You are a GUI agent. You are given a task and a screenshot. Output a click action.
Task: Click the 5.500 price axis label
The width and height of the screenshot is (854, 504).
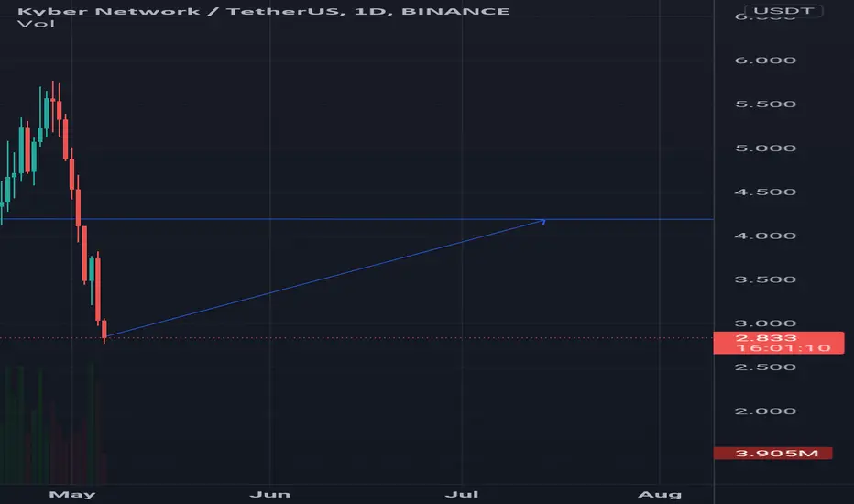pos(766,104)
